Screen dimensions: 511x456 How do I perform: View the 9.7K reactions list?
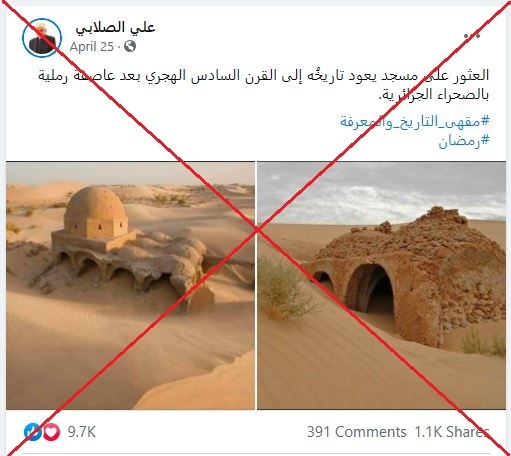click(x=82, y=432)
